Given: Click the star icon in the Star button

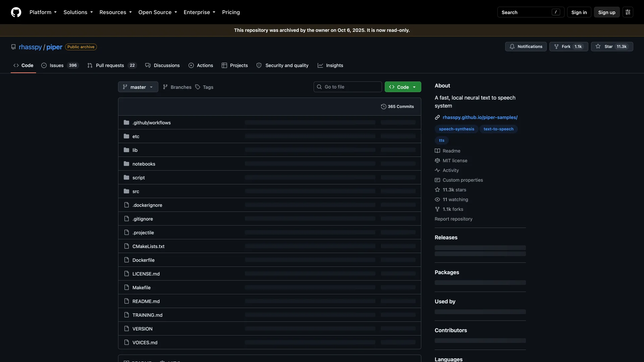Looking at the screenshot, I should (598, 47).
